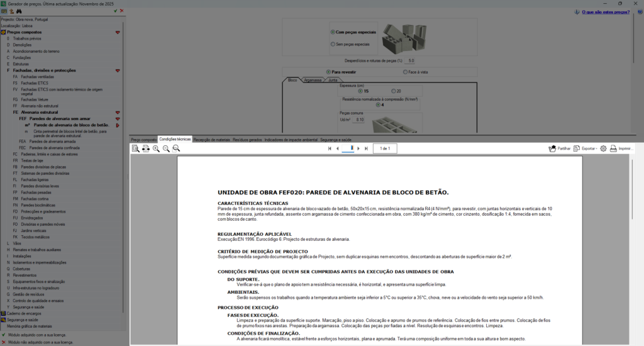Switch to the 'Preço composto' tab
This screenshot has height=346, width=644.
pos(144,140)
